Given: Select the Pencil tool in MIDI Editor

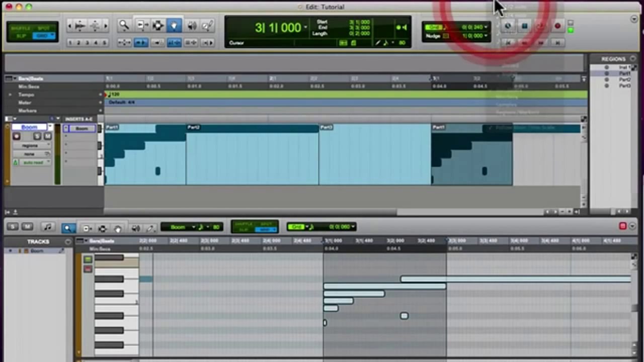Looking at the screenshot, I should (x=150, y=228).
